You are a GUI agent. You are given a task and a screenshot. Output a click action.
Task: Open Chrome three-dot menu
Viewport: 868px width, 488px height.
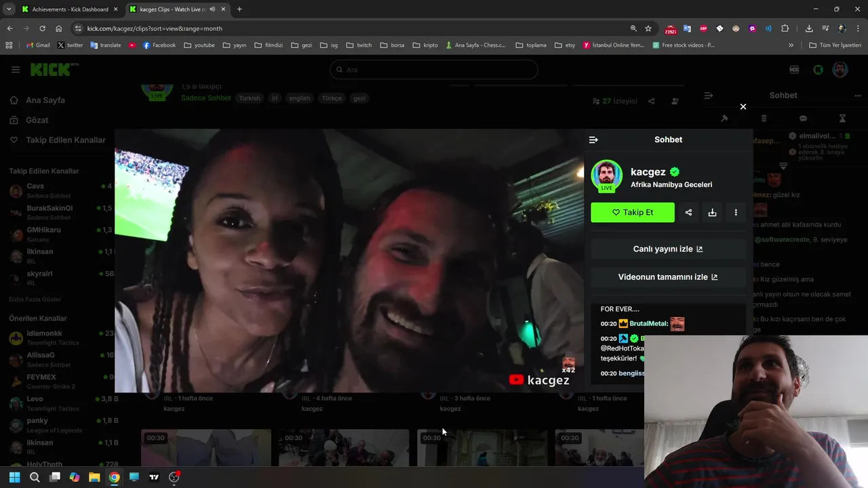[x=858, y=28]
